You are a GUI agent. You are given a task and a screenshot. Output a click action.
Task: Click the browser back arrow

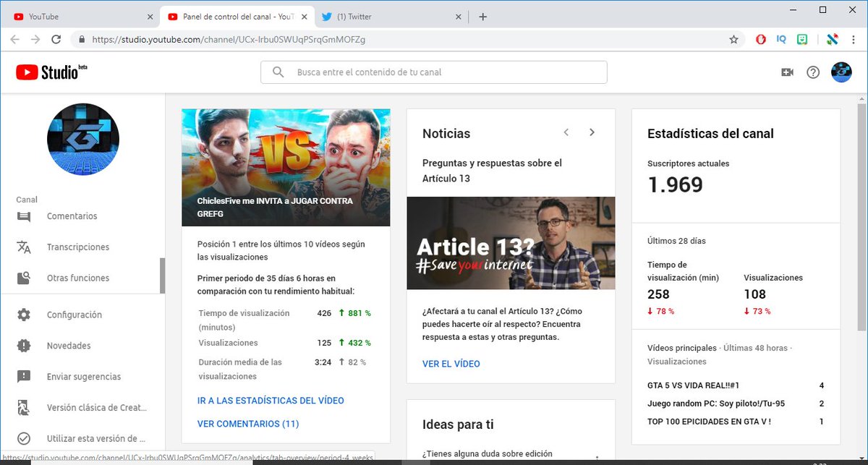tap(14, 40)
